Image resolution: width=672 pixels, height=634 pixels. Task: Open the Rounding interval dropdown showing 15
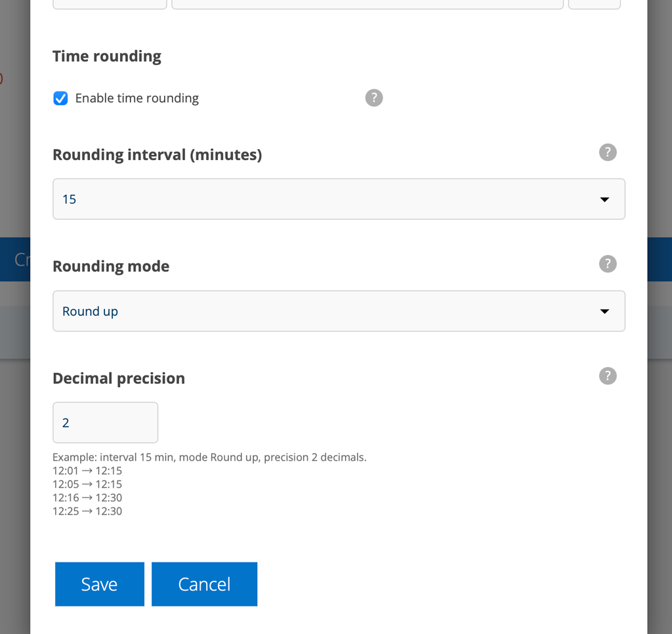338,199
